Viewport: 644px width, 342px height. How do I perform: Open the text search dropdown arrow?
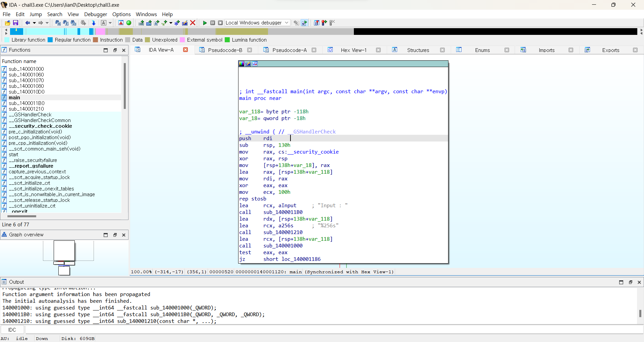point(110,23)
